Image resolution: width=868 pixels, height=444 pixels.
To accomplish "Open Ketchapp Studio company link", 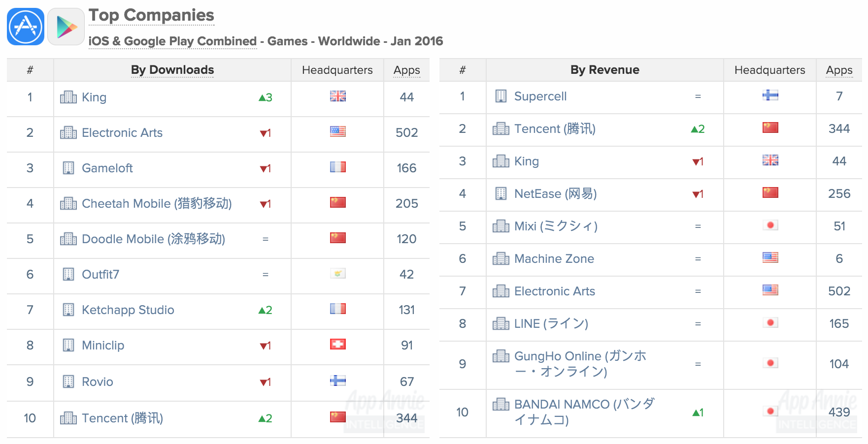I will tap(128, 310).
